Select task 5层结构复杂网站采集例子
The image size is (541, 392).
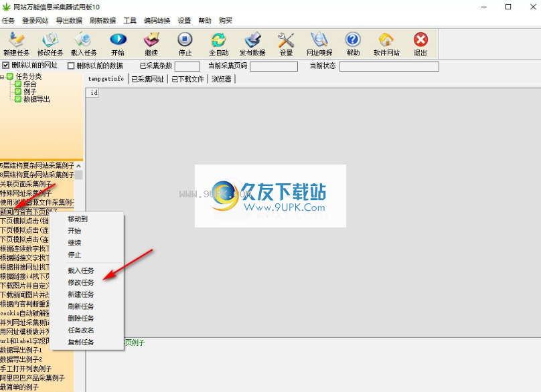[37, 165]
